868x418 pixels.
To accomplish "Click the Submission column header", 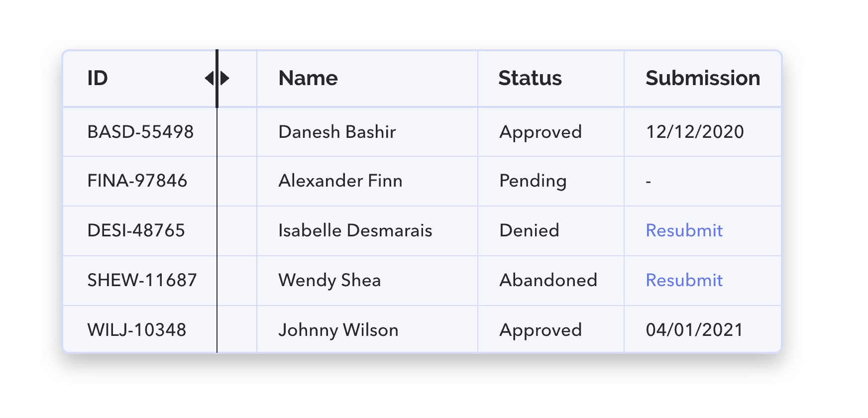I will (x=703, y=78).
